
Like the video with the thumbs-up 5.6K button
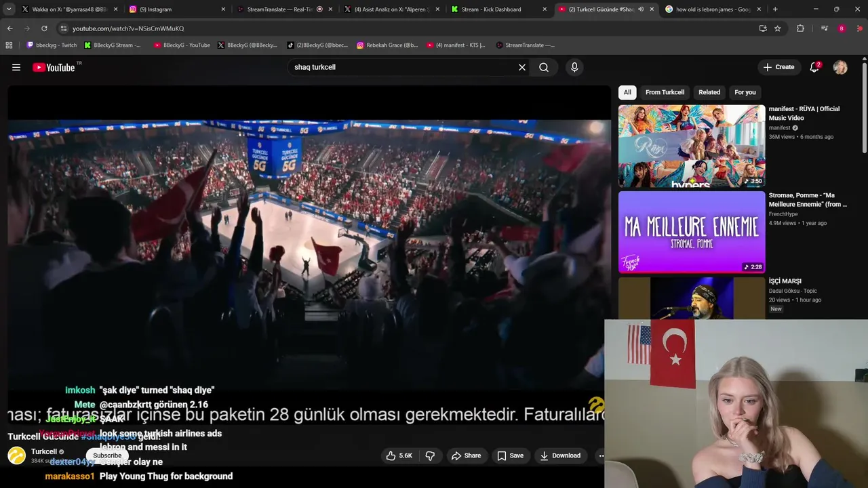click(399, 455)
